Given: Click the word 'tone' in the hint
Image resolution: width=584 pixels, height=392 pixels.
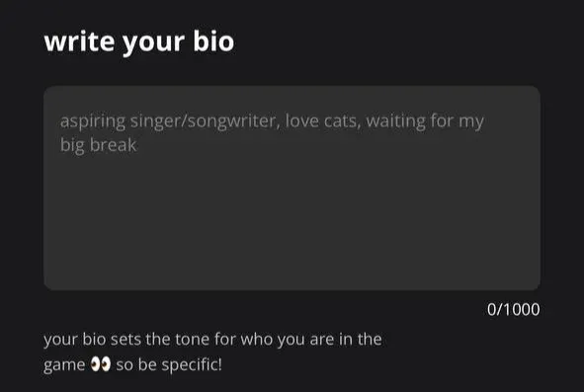Looking at the screenshot, I should (193, 340).
